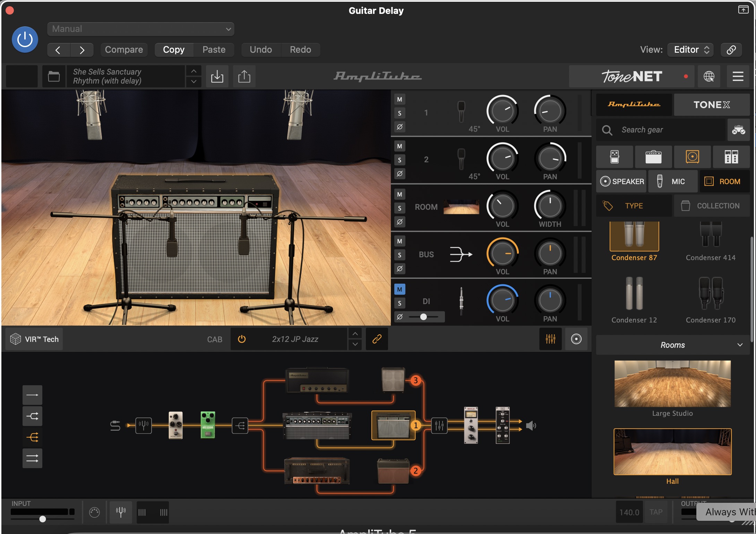This screenshot has width=756, height=534.
Task: Select the three-way split routing icon
Action: coord(32,437)
